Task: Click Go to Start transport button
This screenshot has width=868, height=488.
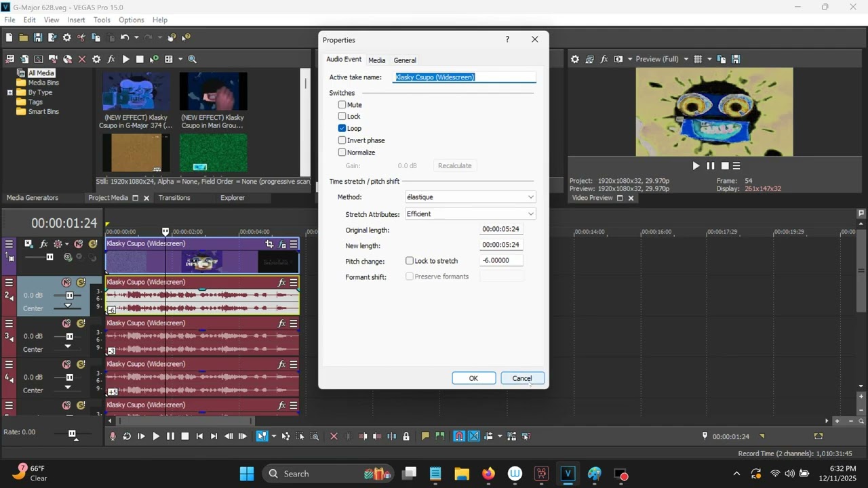Action: [x=199, y=436]
